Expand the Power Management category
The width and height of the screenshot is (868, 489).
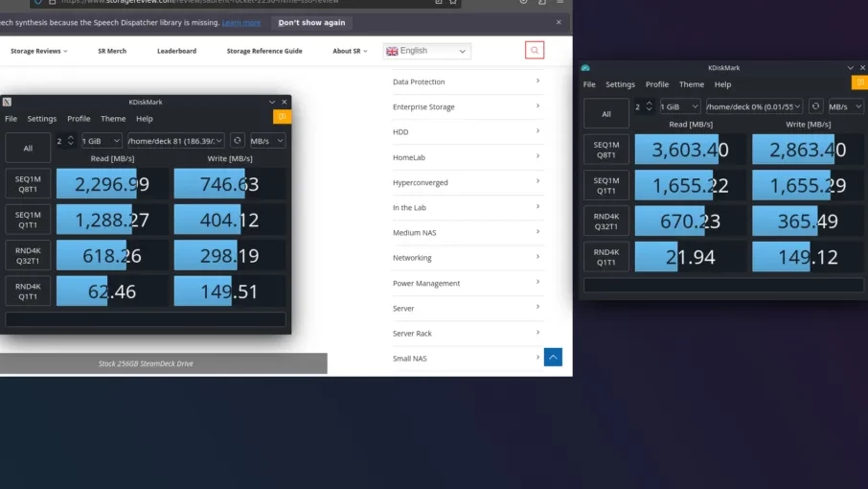(x=467, y=283)
